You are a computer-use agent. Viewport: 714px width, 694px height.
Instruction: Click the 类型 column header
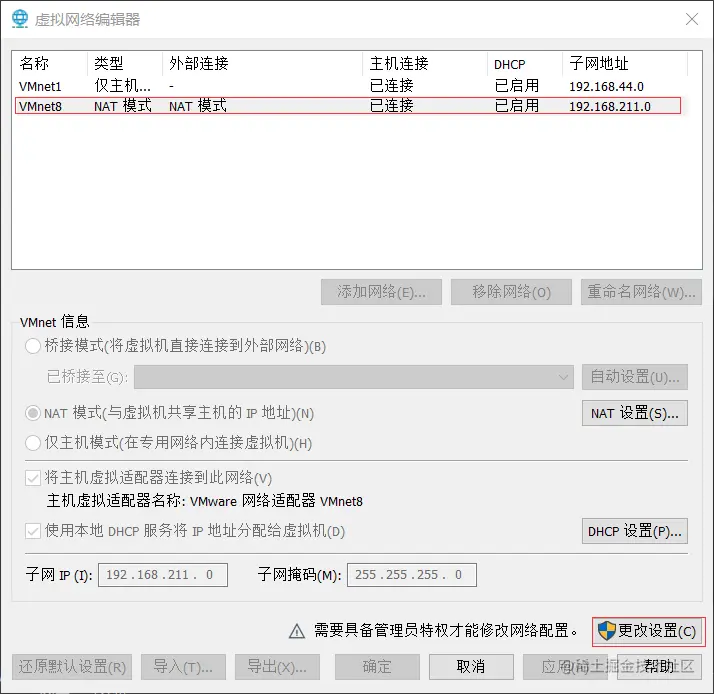pyautogui.click(x=125, y=63)
